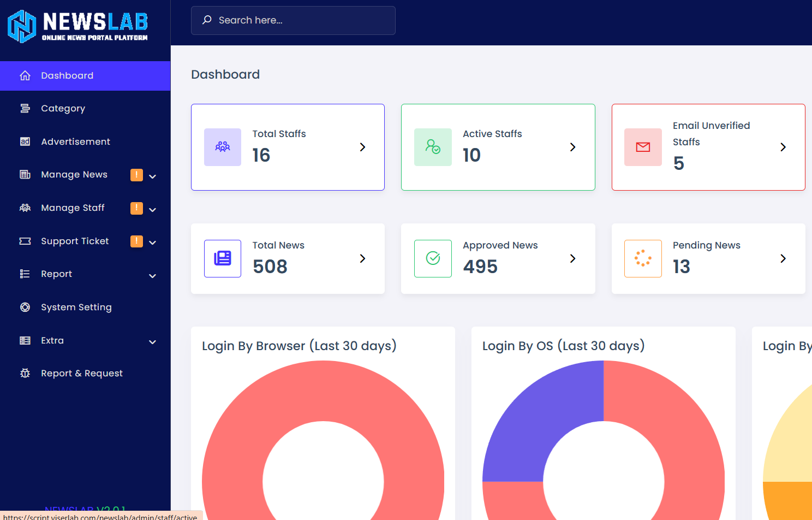Click the Dashboard home icon
This screenshot has height=520, width=812.
click(x=25, y=75)
